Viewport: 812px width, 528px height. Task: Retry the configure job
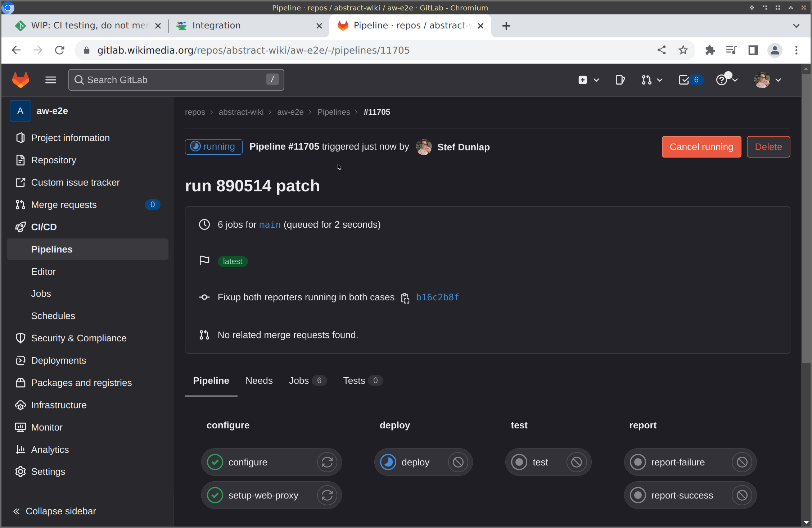click(x=327, y=462)
